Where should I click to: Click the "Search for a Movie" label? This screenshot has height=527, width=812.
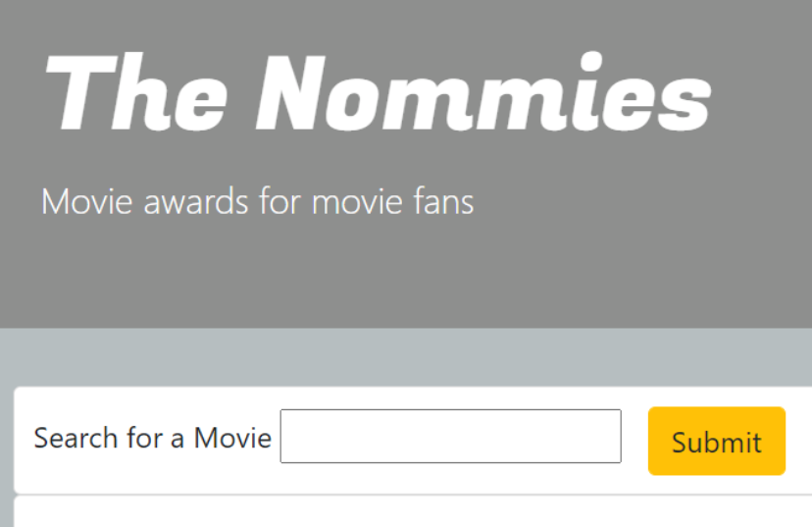tap(152, 438)
